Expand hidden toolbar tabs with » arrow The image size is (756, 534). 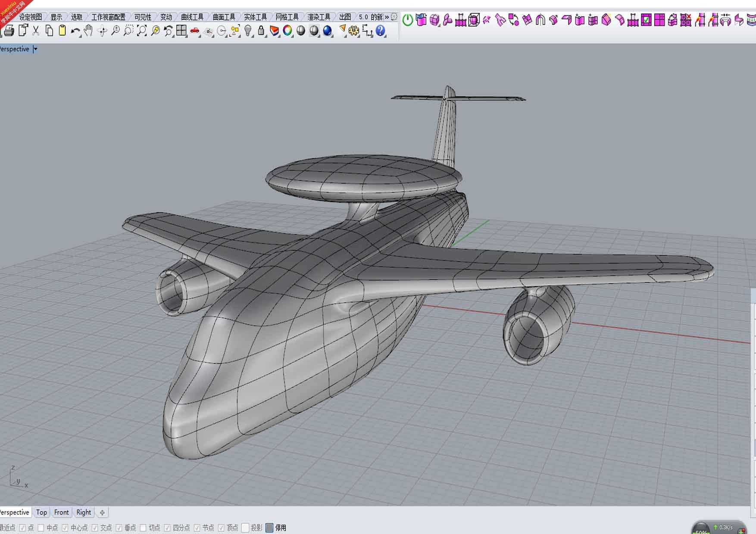tap(387, 17)
